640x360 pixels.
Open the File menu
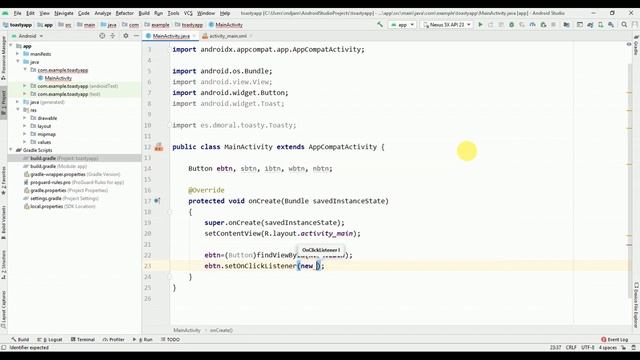[17, 13]
